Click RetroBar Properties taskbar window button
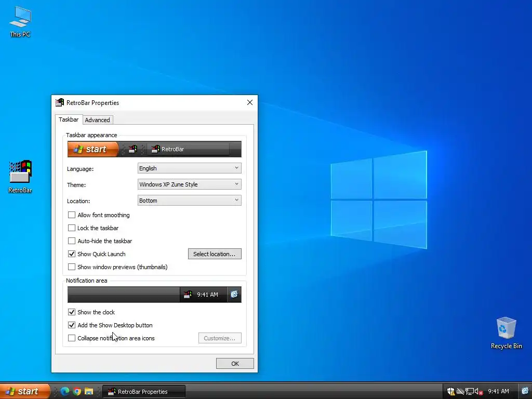The image size is (532, 399). pos(144,392)
